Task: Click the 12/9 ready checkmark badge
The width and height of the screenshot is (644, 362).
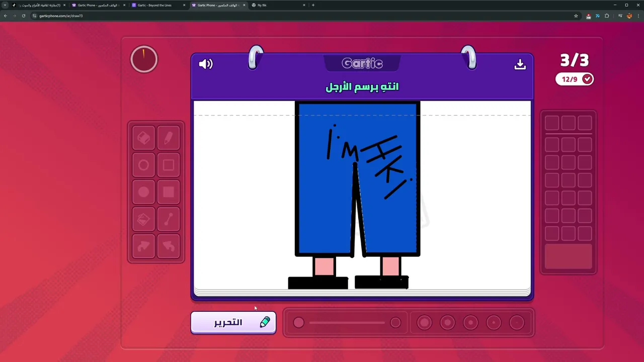Action: tap(575, 79)
